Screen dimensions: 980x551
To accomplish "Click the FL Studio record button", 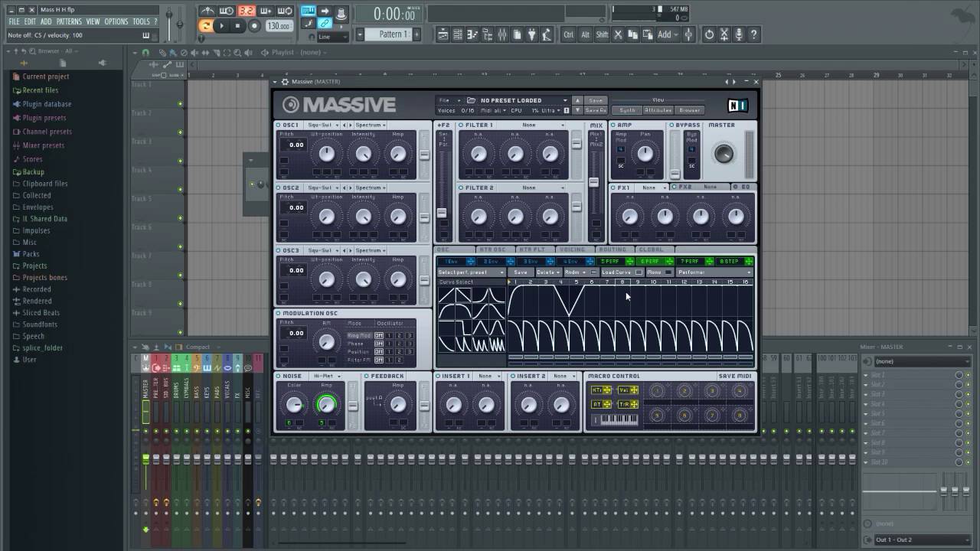I will pos(254,25).
